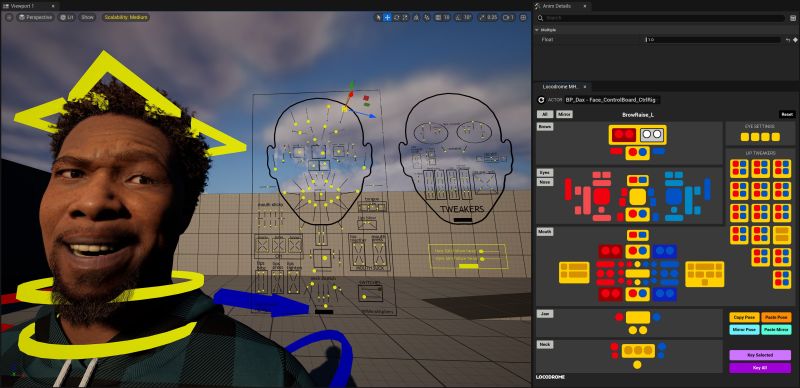Select right yellow keypad block in Mouth section
The height and width of the screenshot is (388, 800).
tap(705, 274)
